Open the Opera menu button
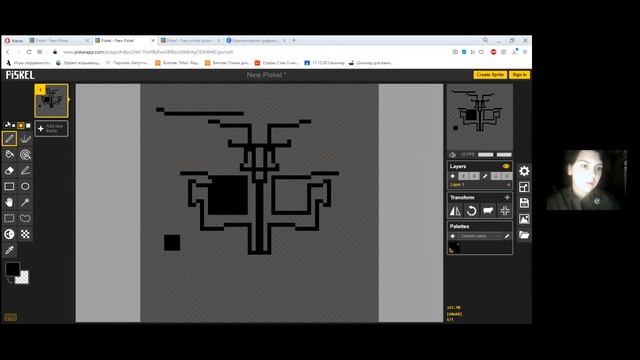This screenshot has height=360, width=640. tap(14, 40)
